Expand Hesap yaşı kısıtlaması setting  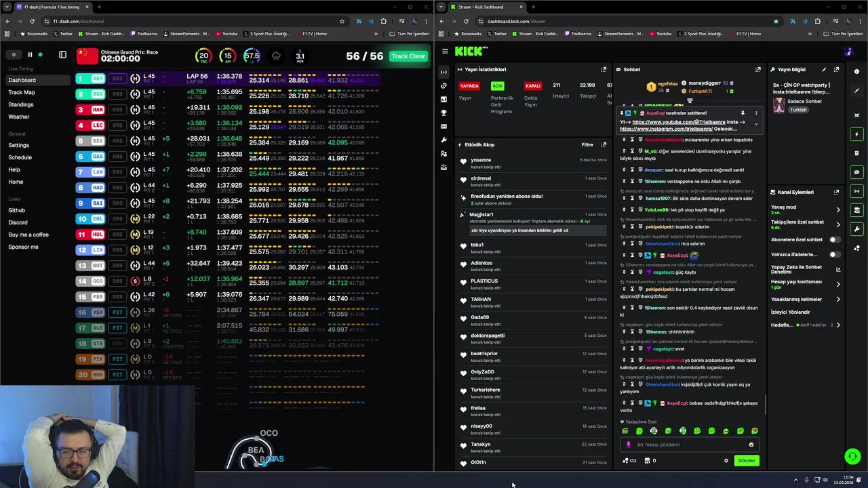[x=838, y=284]
